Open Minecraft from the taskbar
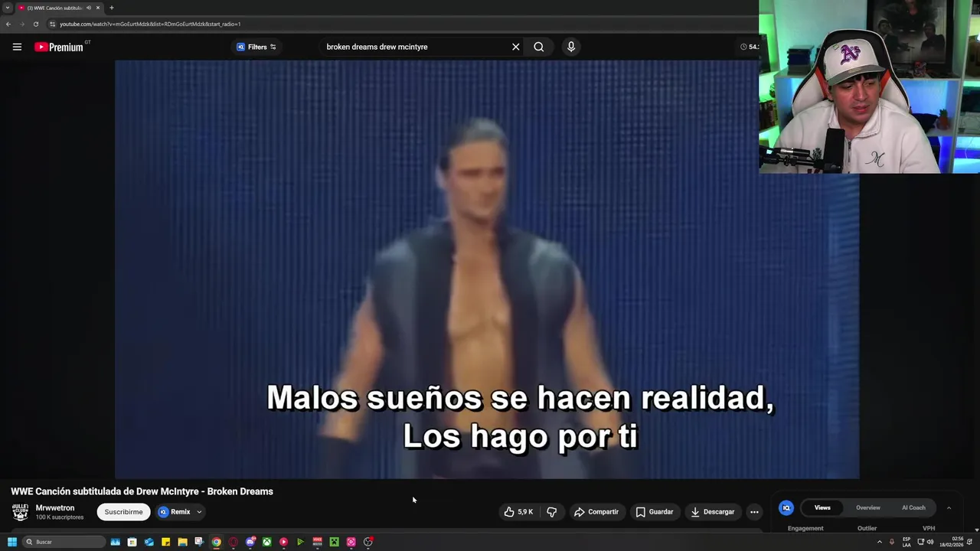Viewport: 980px width, 551px height. [334, 542]
